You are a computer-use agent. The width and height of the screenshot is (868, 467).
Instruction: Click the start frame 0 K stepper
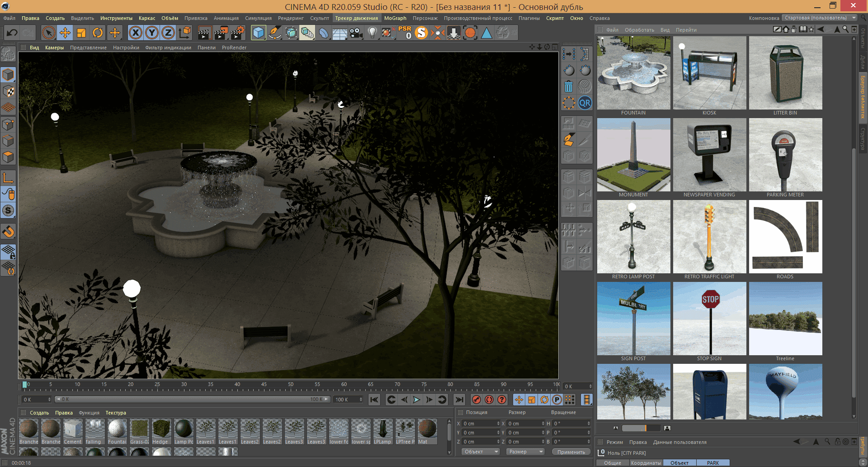[49, 400]
